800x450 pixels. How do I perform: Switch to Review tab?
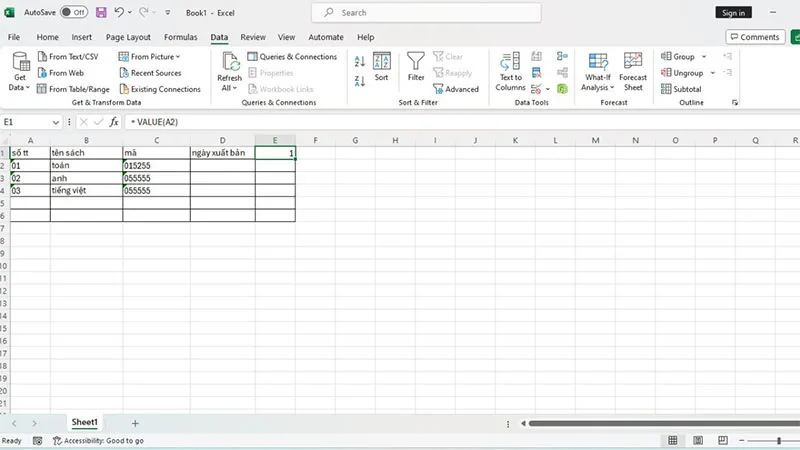(253, 37)
